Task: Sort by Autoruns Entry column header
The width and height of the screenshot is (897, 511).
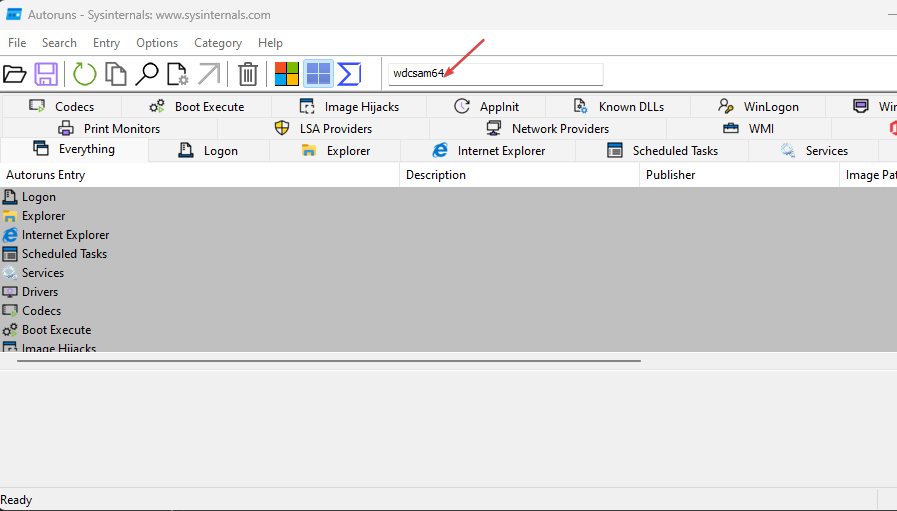Action: tap(200, 175)
